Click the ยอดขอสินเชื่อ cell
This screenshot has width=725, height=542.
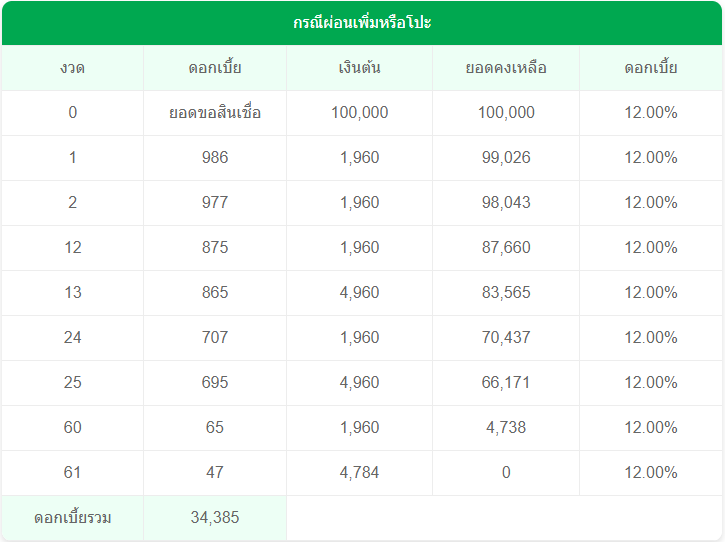[215, 113]
